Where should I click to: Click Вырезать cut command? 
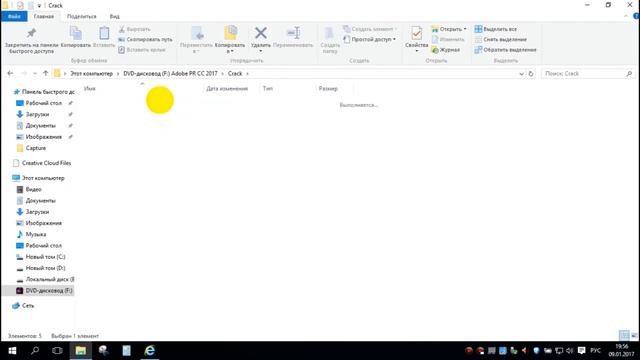(x=135, y=29)
